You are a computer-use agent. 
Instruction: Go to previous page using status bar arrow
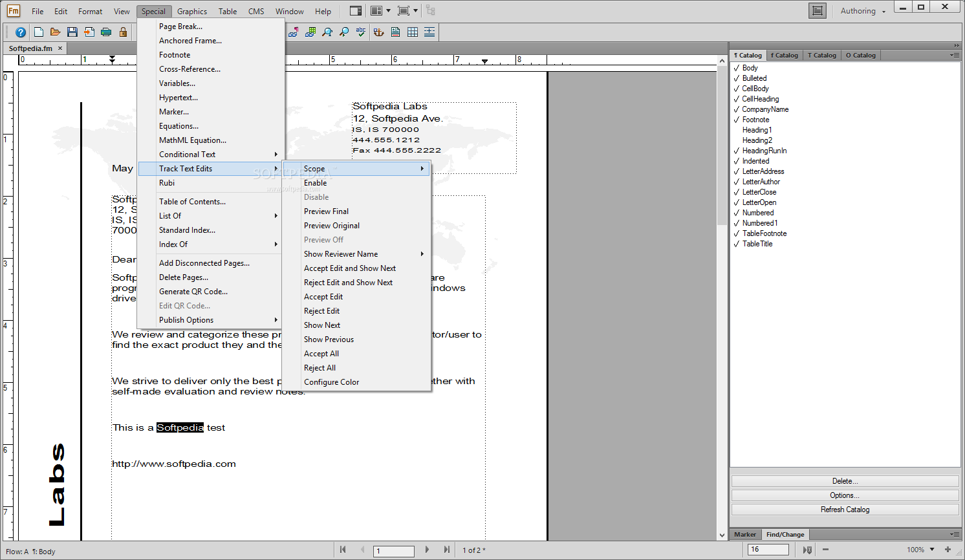pos(362,550)
